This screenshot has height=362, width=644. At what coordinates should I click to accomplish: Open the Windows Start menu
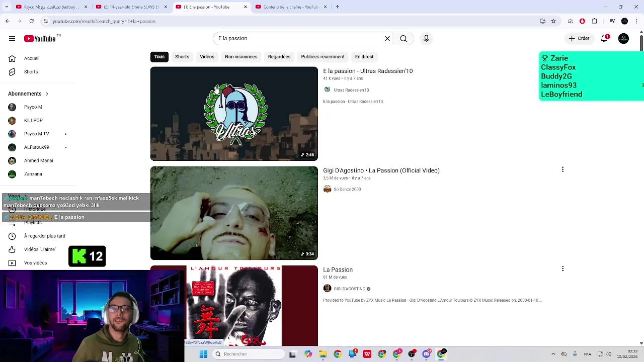pyautogui.click(x=203, y=354)
